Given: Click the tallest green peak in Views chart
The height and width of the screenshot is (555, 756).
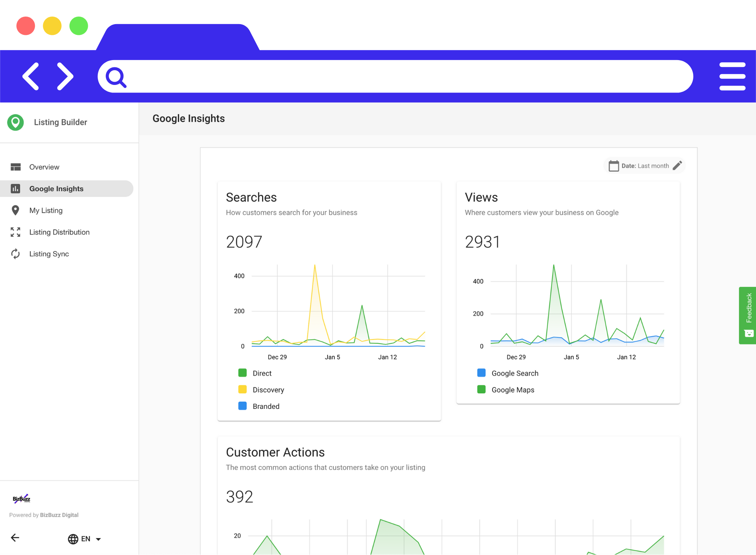Looking at the screenshot, I should (x=554, y=266).
